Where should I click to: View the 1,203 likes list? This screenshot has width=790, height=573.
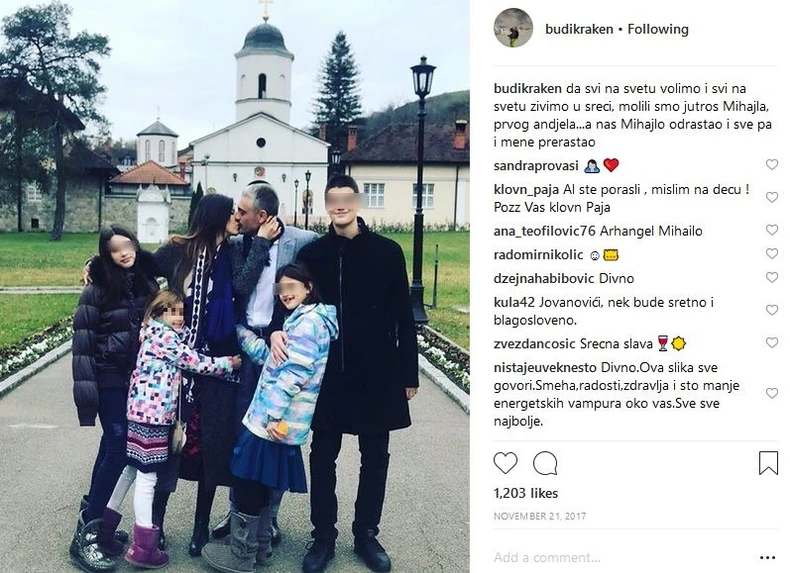click(x=525, y=493)
